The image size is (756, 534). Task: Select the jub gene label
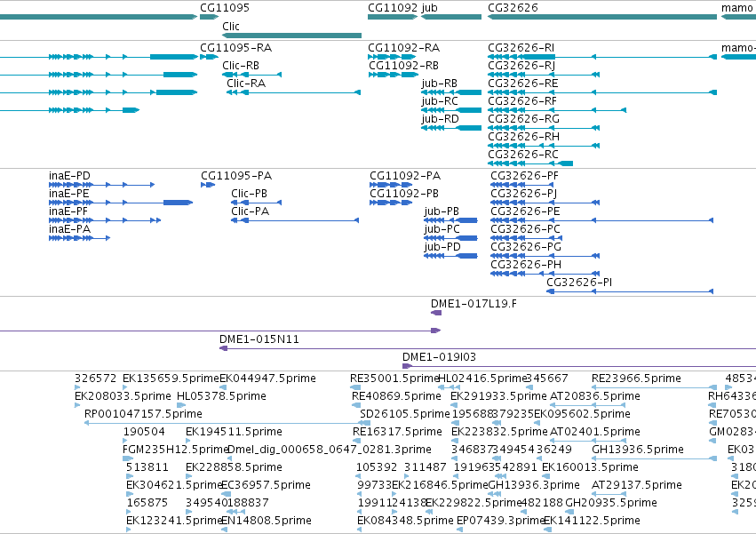pos(429,8)
